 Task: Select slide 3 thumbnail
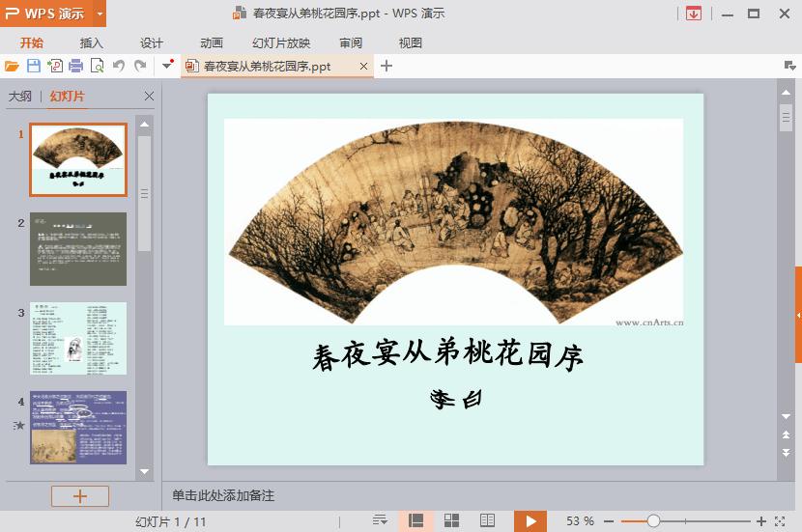(x=78, y=338)
